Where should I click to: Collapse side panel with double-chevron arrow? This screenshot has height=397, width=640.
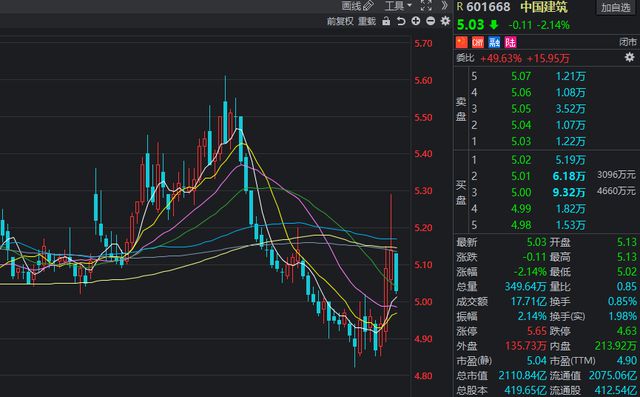click(x=444, y=6)
